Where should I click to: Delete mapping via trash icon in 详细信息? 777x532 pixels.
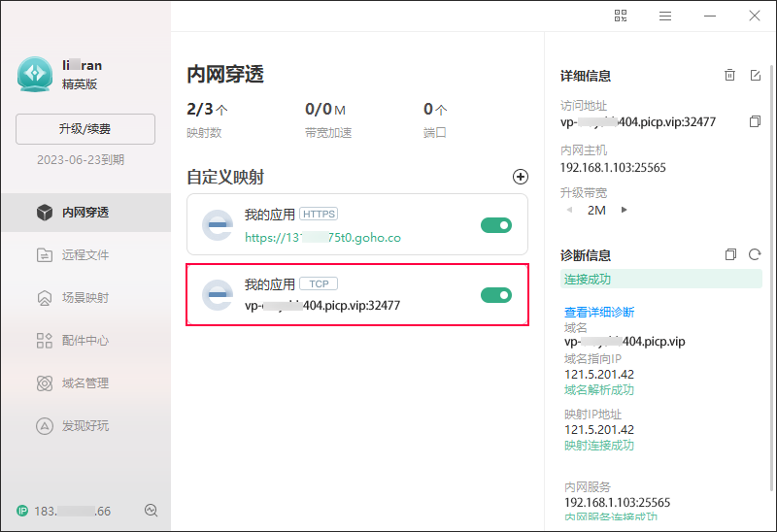730,75
